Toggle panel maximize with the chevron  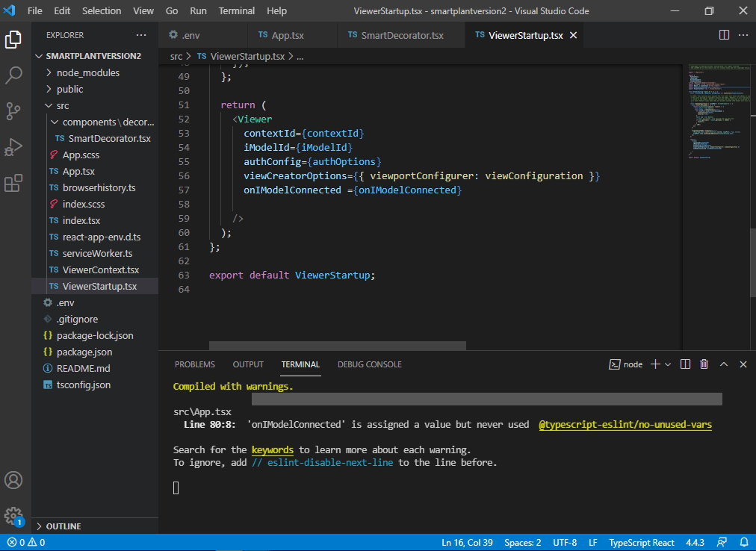(723, 364)
